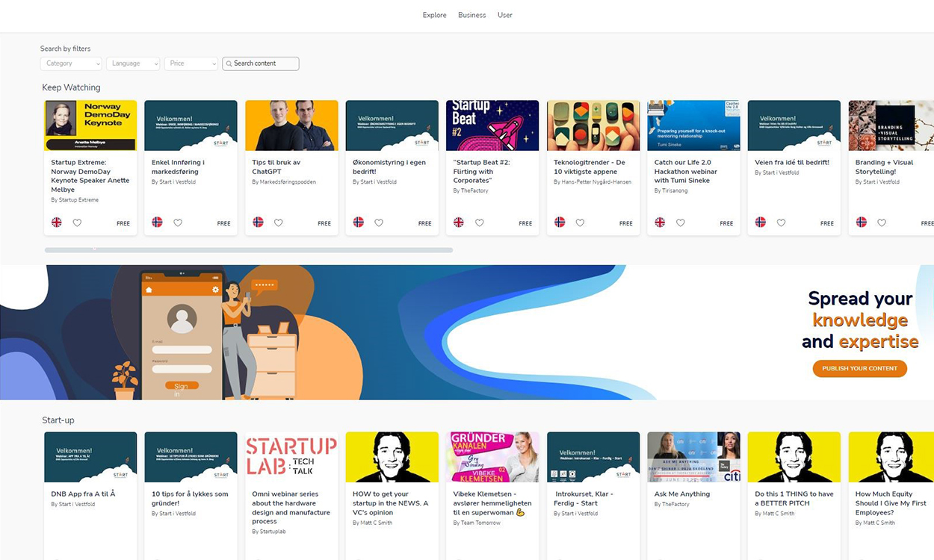Image resolution: width=934 pixels, height=560 pixels.
Task: Favorite the Startup Extreme keynote with the heart
Action: (77, 223)
